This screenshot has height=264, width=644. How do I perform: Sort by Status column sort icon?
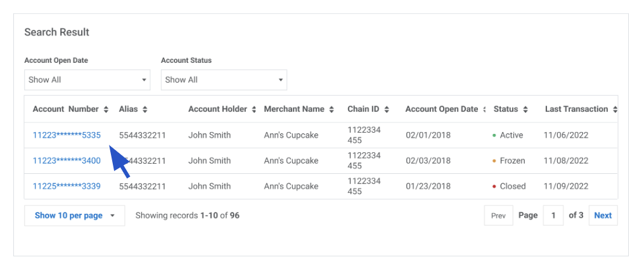point(525,110)
